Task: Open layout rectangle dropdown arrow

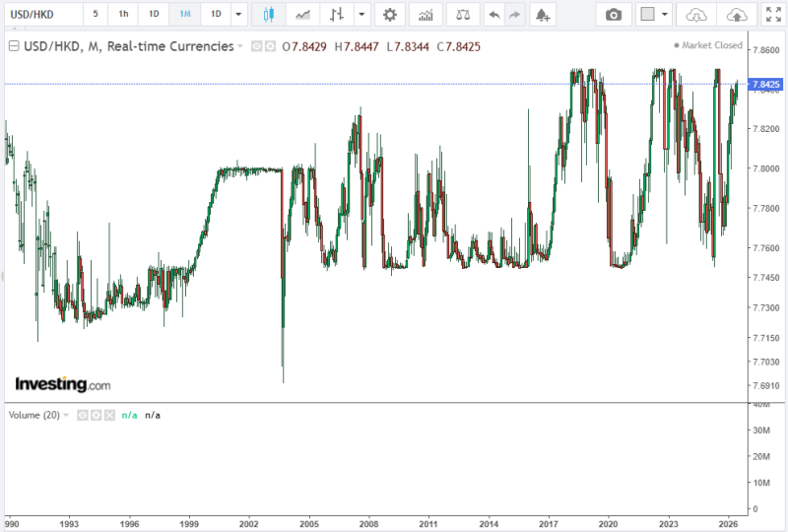Action: 664,15
